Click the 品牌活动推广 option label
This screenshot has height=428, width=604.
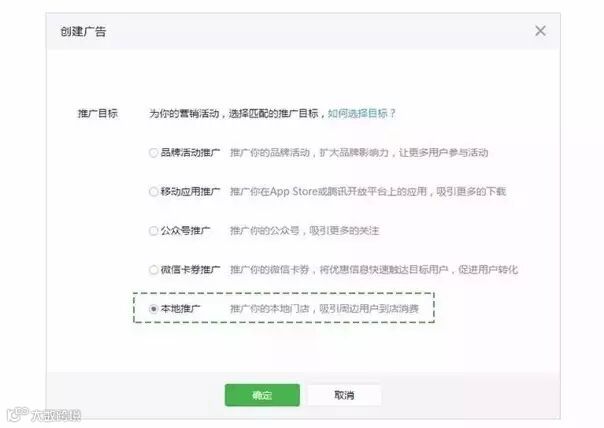(190, 153)
